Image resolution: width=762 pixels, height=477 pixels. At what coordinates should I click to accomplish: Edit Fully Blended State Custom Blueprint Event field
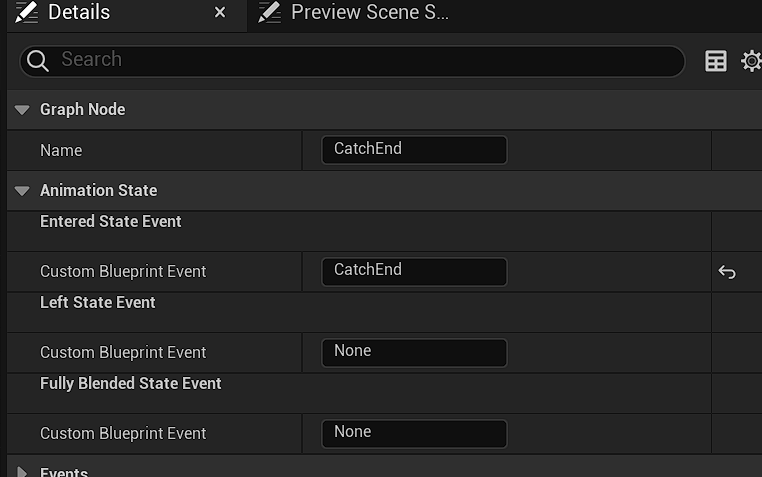coord(415,434)
